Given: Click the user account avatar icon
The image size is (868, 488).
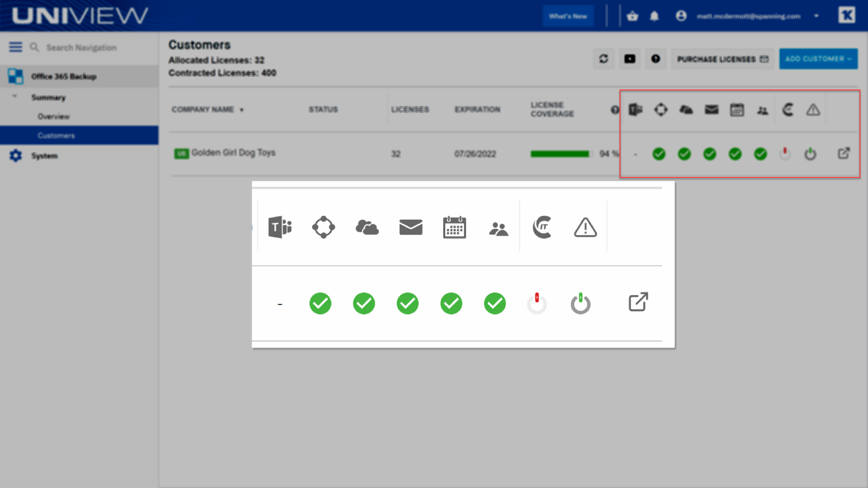Looking at the screenshot, I should click(x=681, y=16).
